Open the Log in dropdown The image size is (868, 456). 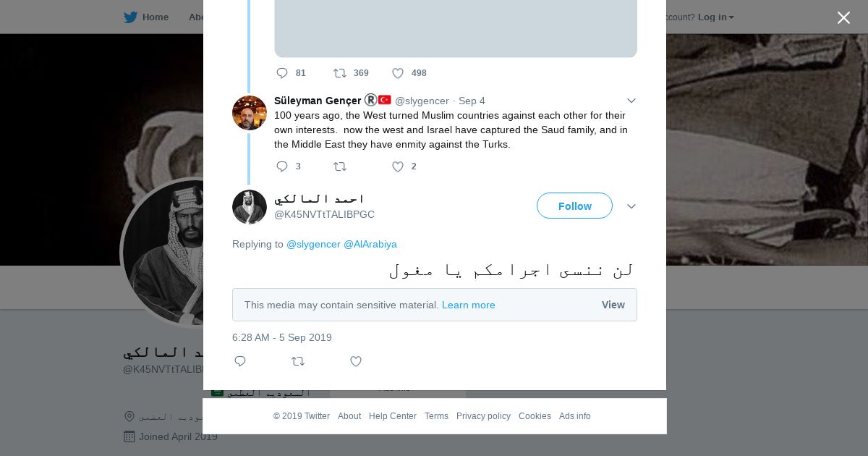(x=715, y=17)
